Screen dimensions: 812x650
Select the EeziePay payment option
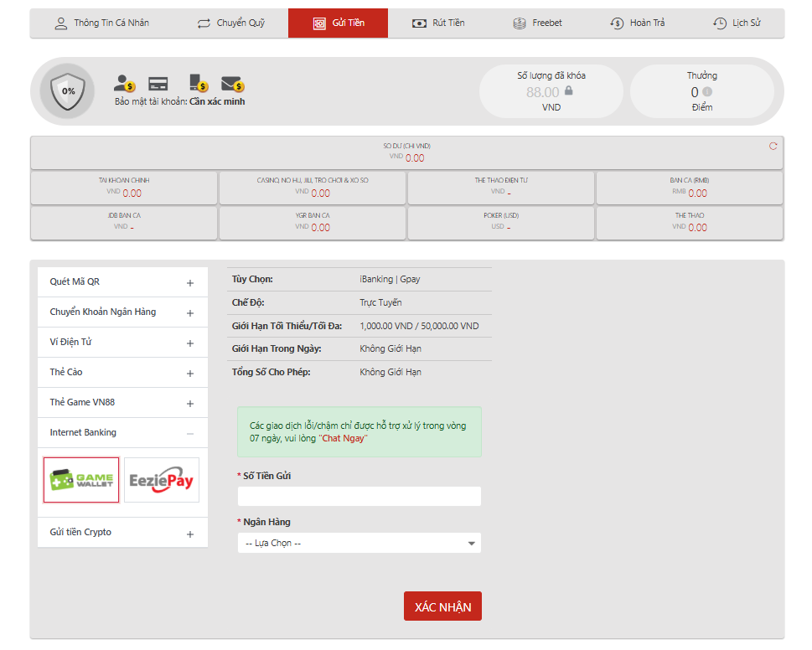(162, 480)
